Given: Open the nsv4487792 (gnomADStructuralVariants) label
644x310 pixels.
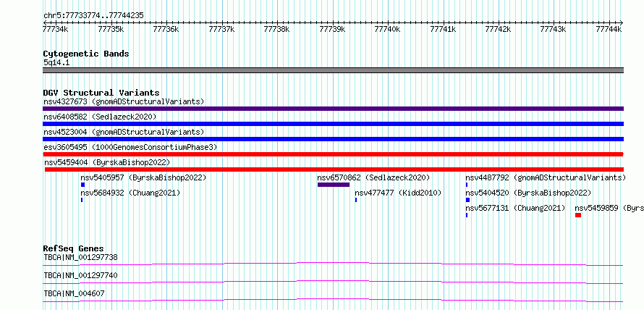Looking at the screenshot, I should [x=546, y=177].
